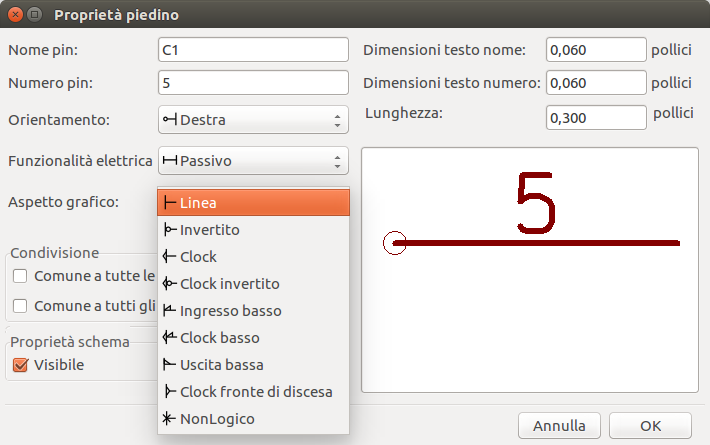Pick the Clock pin shape icon

tap(170, 257)
